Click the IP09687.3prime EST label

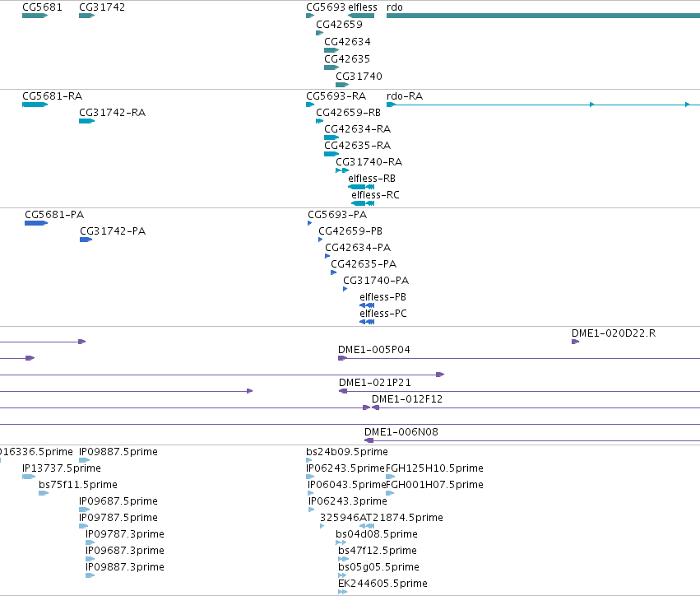[125, 551]
